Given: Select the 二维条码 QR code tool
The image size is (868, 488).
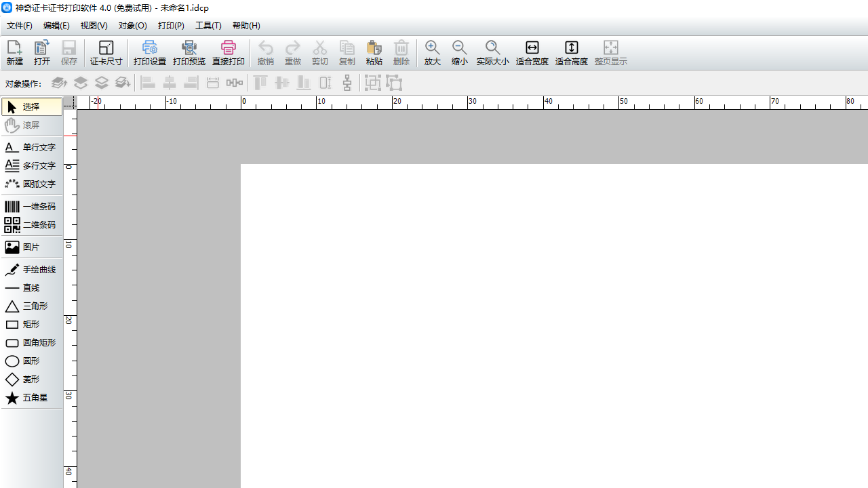Looking at the screenshot, I should coord(31,225).
